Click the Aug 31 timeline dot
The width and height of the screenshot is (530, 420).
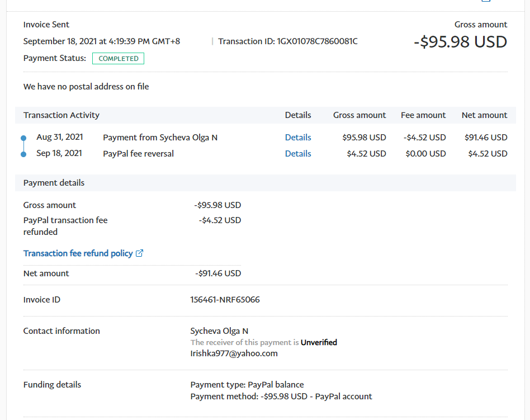23,138
